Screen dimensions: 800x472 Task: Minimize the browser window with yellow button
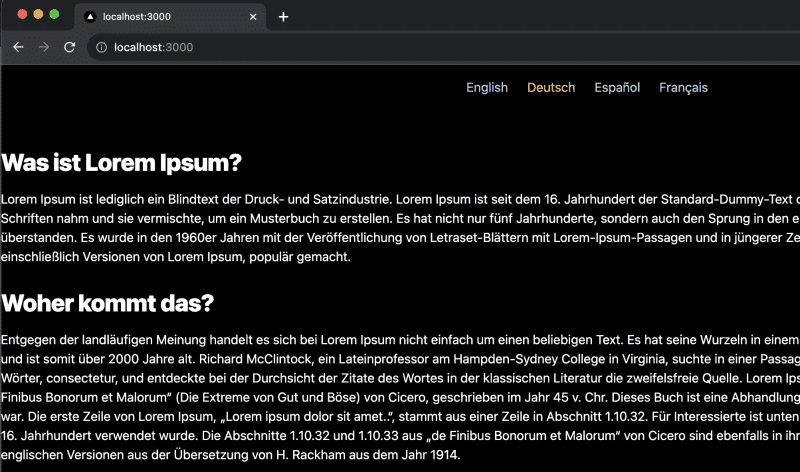tap(39, 16)
